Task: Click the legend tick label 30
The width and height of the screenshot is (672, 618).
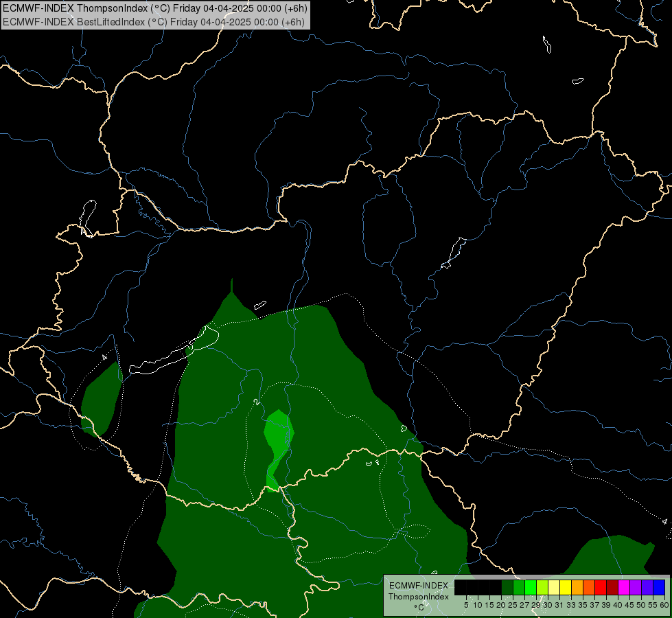Action: 548,605
